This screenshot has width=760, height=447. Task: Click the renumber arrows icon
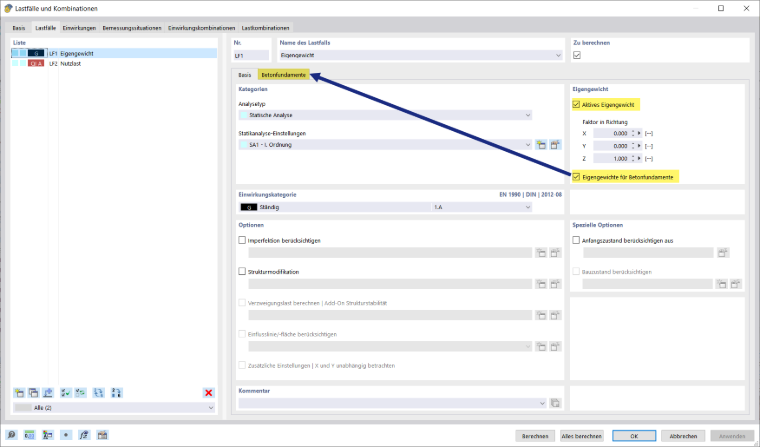[x=98, y=393]
